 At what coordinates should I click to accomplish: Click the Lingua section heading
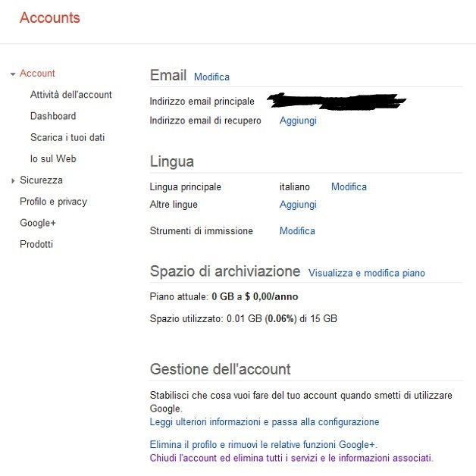pyautogui.click(x=172, y=161)
